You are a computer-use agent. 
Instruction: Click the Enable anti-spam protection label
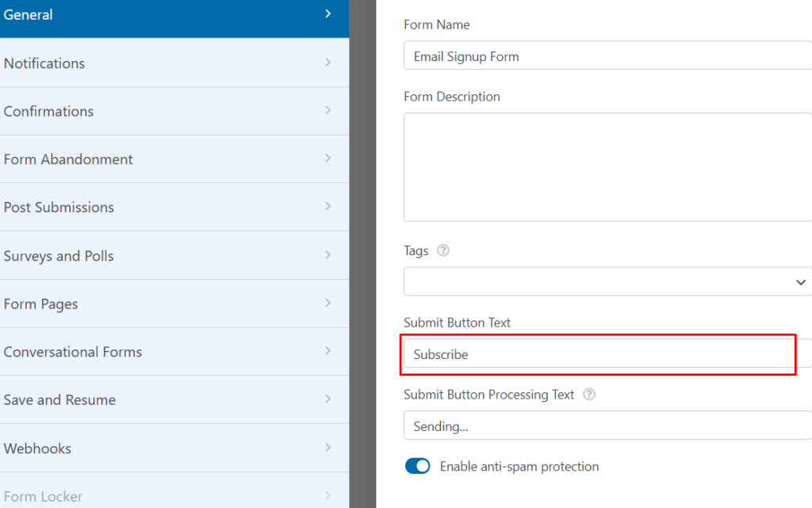(519, 467)
